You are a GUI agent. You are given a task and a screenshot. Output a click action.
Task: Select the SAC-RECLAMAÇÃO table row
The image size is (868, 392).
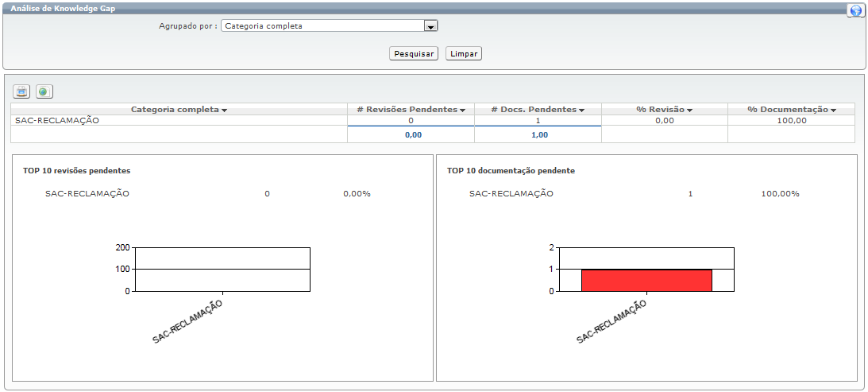click(57, 121)
